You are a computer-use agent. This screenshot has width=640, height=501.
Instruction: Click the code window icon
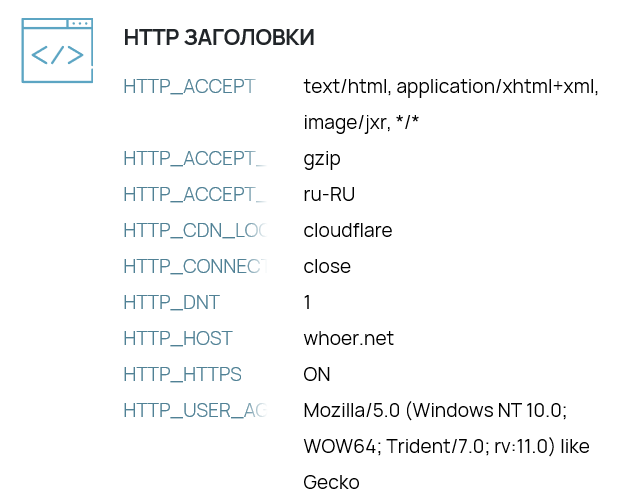[57, 50]
